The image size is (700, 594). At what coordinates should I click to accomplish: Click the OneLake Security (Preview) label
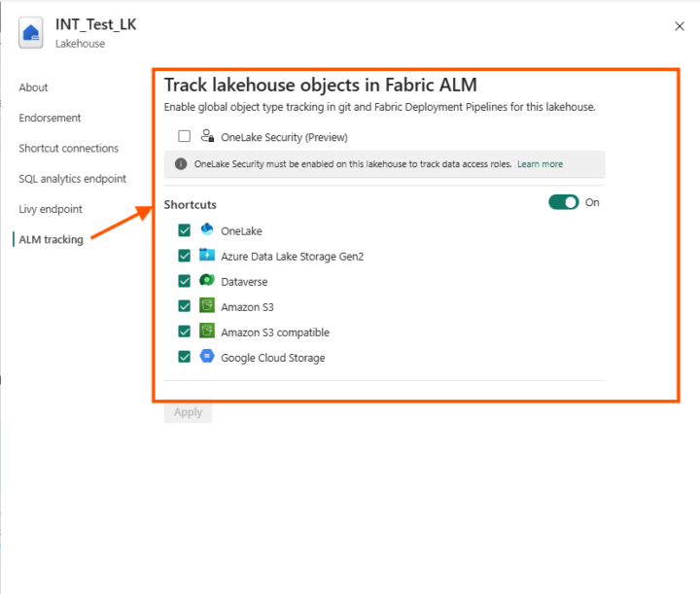(x=284, y=137)
